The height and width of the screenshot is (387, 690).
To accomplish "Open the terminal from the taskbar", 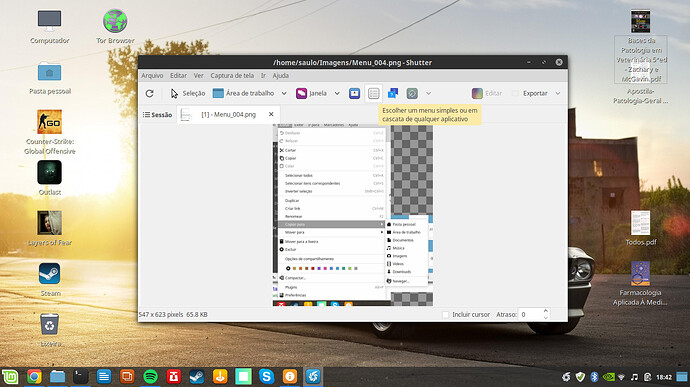I will click(81, 377).
